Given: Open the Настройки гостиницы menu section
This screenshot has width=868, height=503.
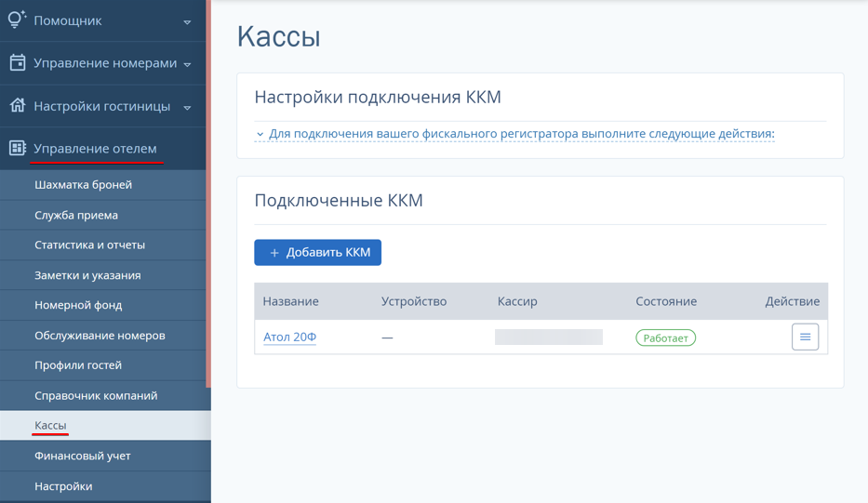Looking at the screenshot, I should click(103, 106).
